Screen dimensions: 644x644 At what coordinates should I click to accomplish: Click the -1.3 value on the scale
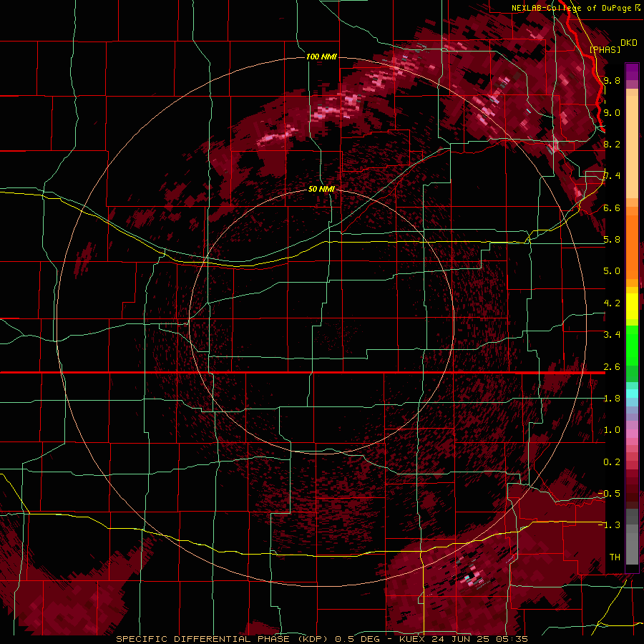(x=609, y=525)
